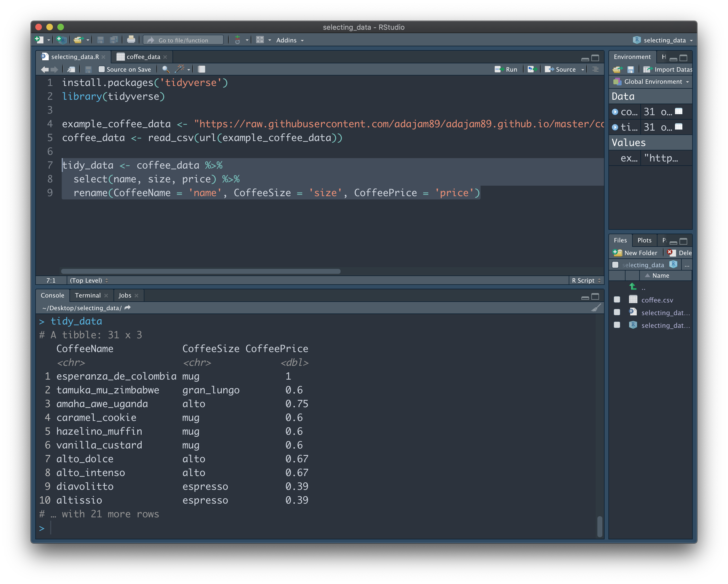Image resolution: width=728 pixels, height=584 pixels.
Task: Close the Terminal tab
Action: (106, 296)
